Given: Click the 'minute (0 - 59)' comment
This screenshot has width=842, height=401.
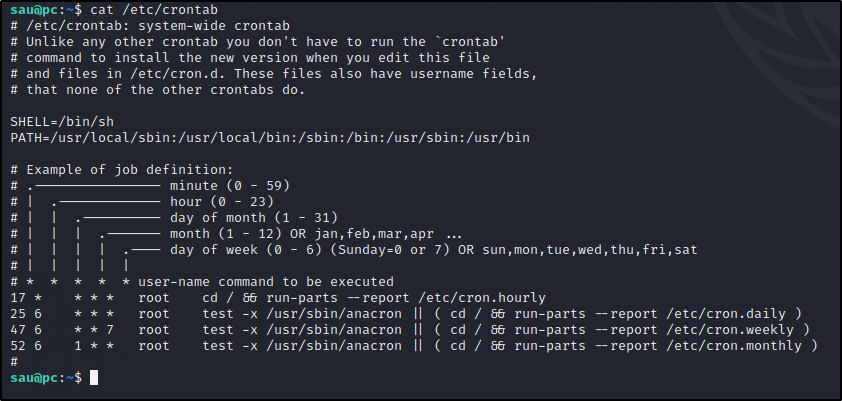Looking at the screenshot, I should click(230, 186).
